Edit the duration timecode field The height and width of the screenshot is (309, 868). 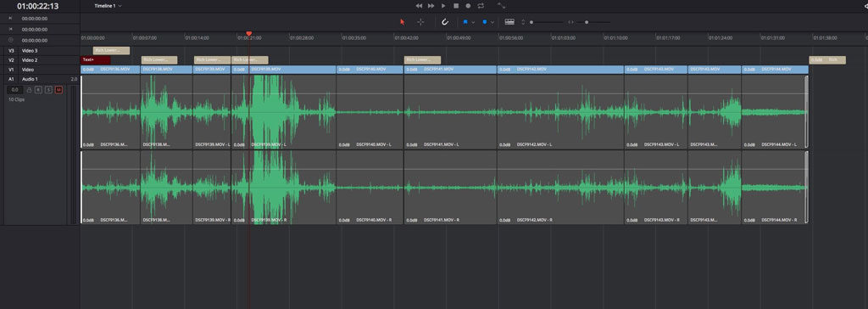click(34, 40)
